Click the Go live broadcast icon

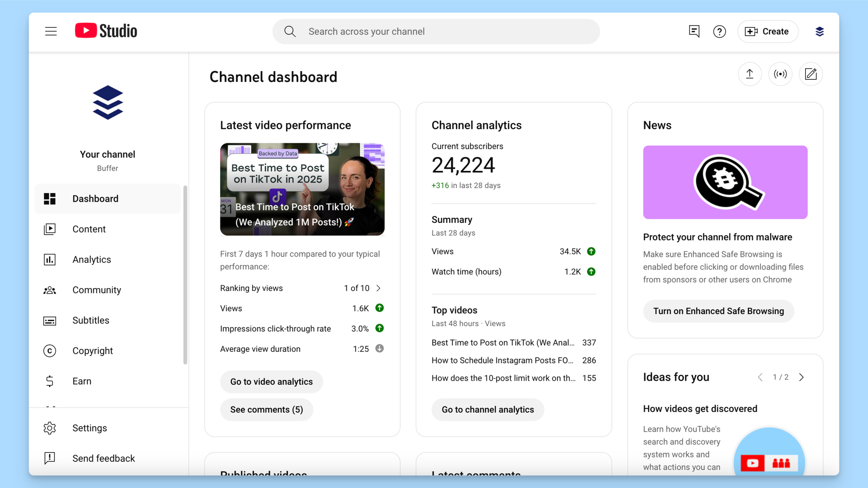coord(780,74)
